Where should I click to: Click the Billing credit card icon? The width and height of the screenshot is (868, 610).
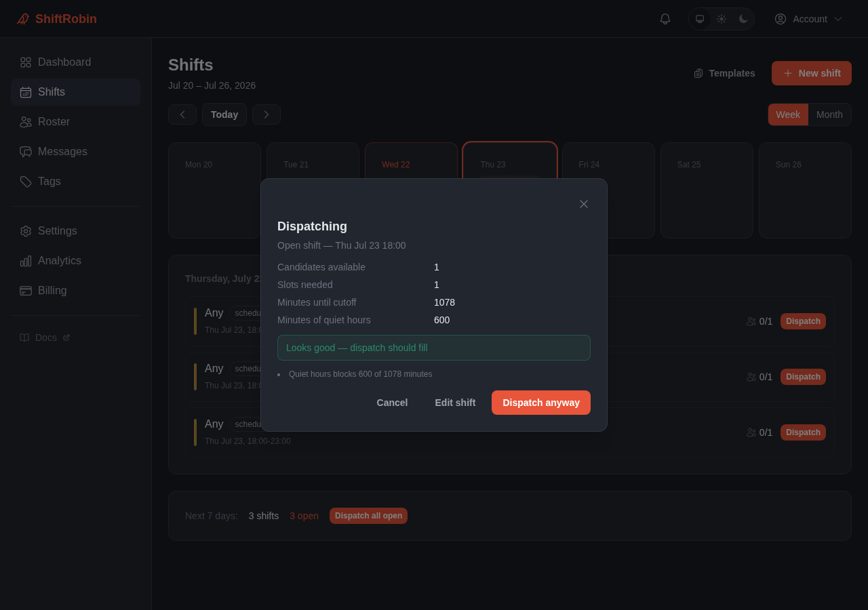click(x=26, y=291)
